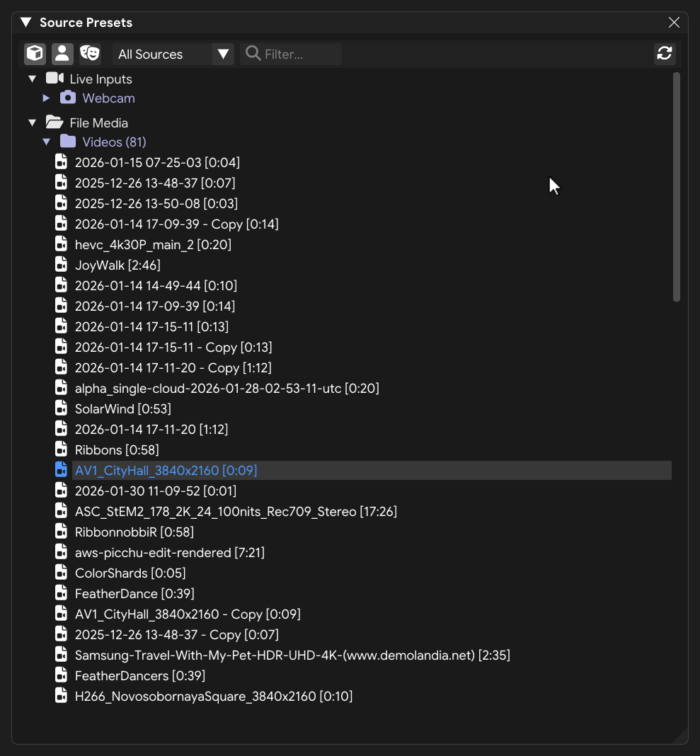
Task: Select FeatherDance [0:39] video
Action: coord(134,593)
